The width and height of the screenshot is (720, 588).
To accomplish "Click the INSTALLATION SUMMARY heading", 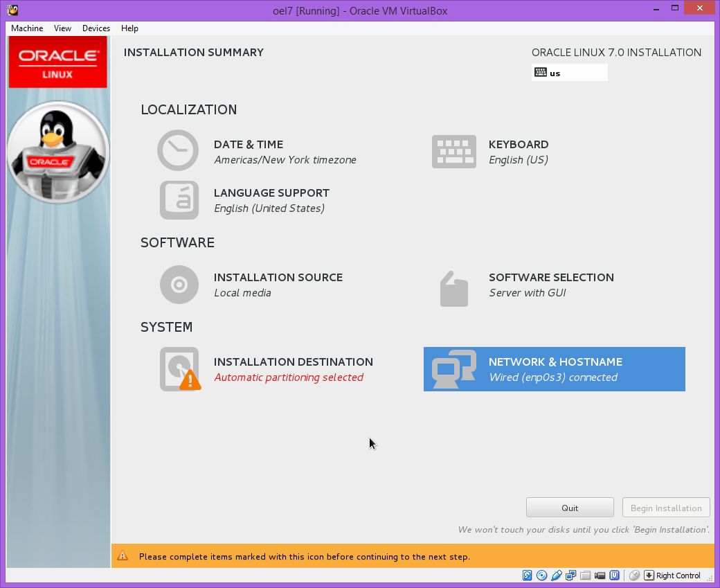I will (193, 53).
